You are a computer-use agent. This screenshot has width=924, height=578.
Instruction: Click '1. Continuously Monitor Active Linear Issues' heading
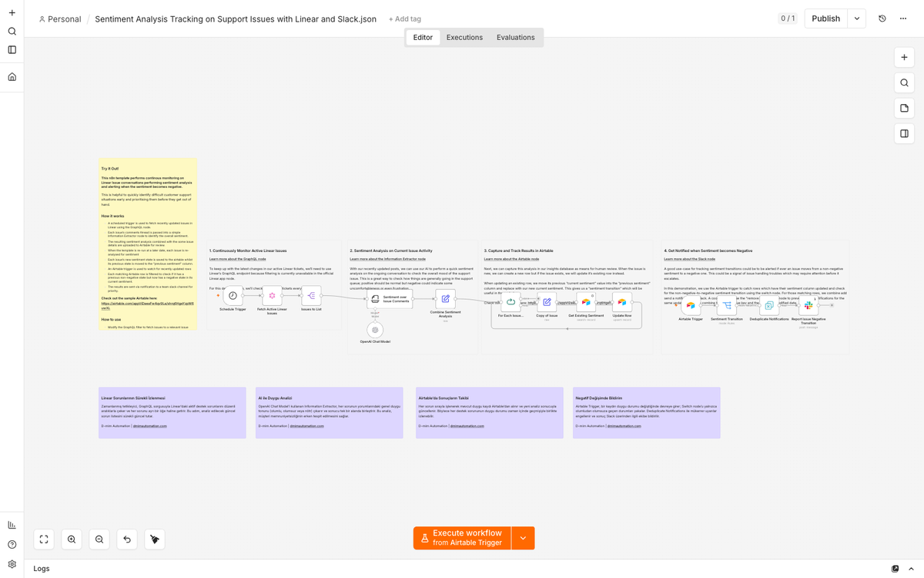click(248, 250)
